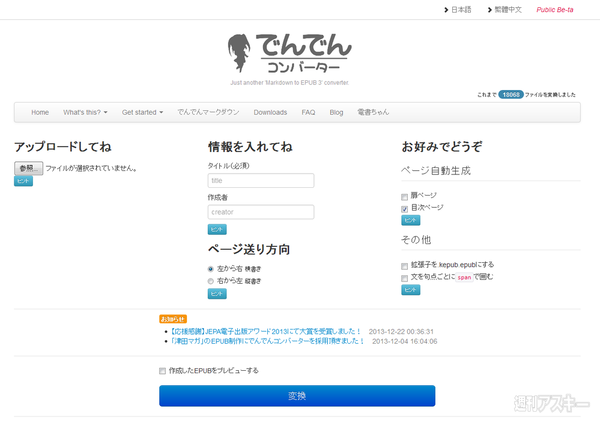Enable the 扉ページ checkbox
This screenshot has width=600, height=423.
pos(404,197)
